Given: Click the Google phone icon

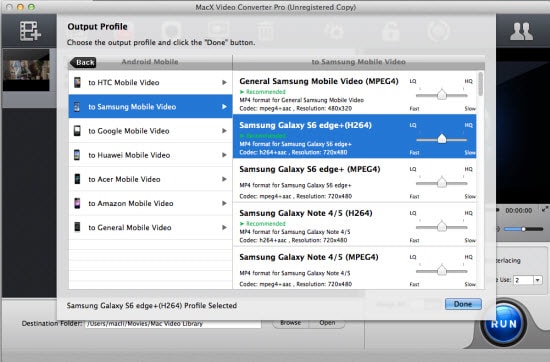Looking at the screenshot, I should [x=77, y=131].
